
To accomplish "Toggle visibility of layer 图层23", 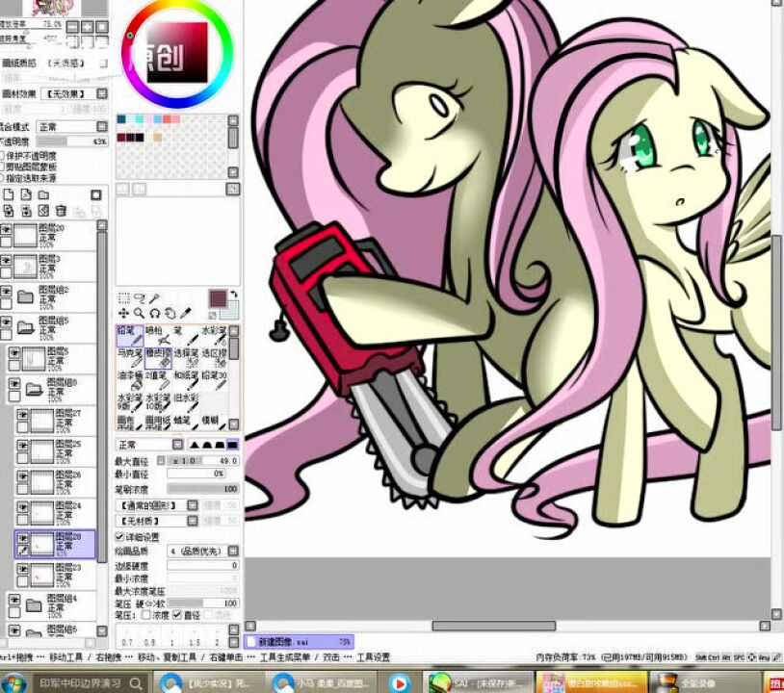I will coord(22,569).
